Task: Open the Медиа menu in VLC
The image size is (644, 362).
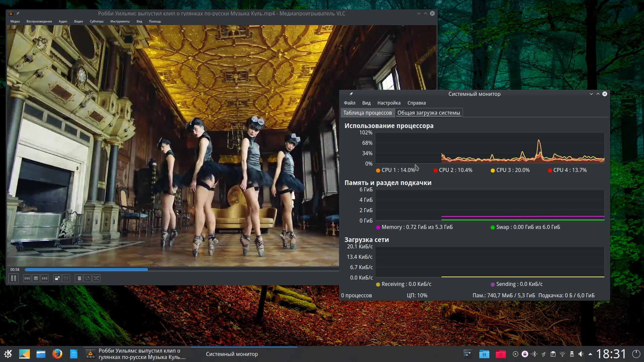Action: (15, 21)
